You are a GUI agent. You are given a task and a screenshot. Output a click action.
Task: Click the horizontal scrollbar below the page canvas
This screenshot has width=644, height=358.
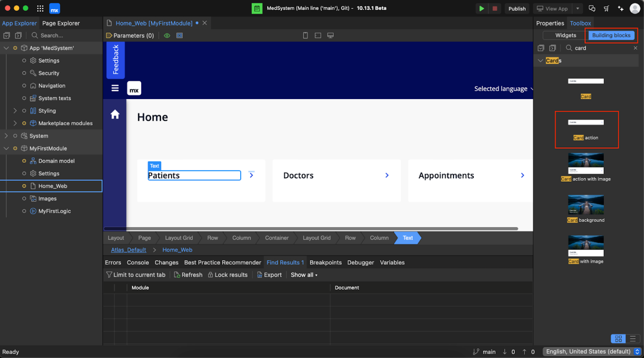click(311, 229)
